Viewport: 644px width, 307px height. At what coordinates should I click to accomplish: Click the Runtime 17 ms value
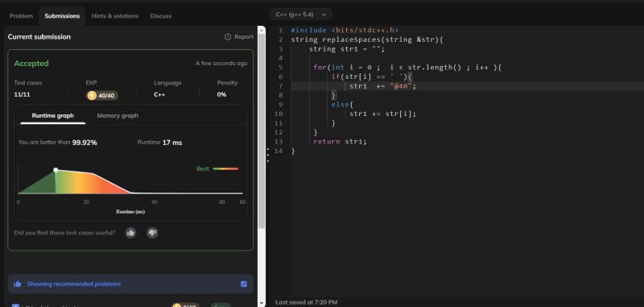click(x=172, y=143)
